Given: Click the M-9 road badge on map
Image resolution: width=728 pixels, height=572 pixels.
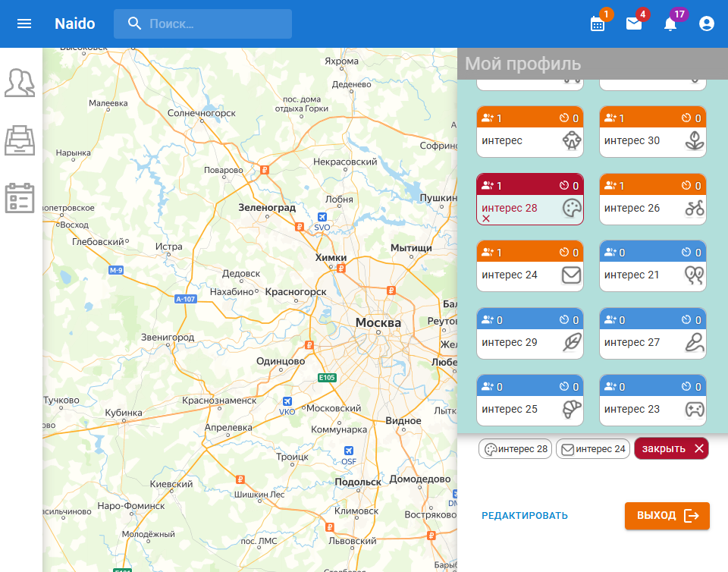Looking at the screenshot, I should 115,270.
